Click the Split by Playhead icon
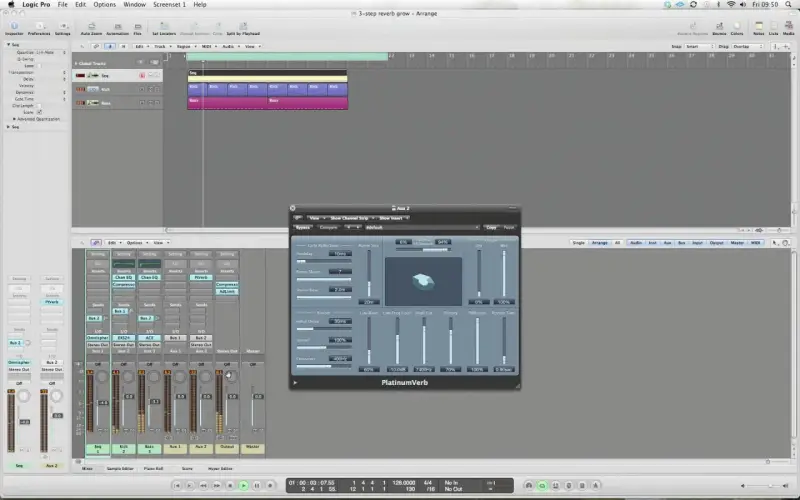The image size is (800, 500). coord(243,29)
